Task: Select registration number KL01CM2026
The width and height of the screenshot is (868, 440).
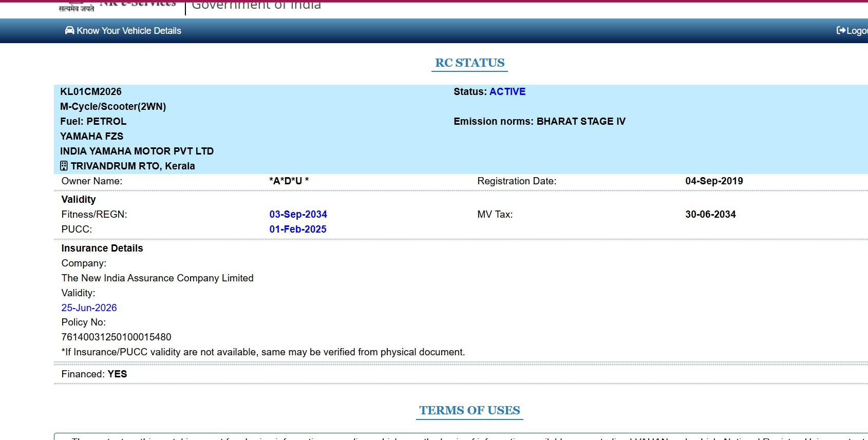Action: pos(91,91)
